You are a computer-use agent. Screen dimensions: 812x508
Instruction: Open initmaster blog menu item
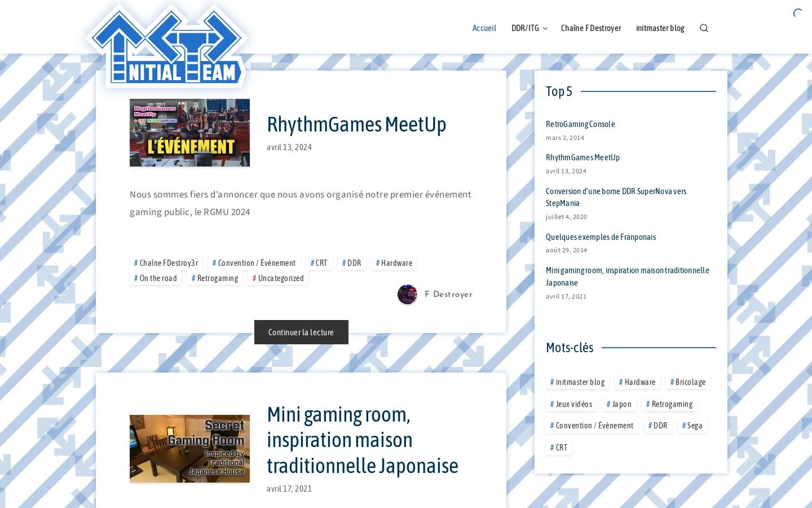click(x=660, y=28)
